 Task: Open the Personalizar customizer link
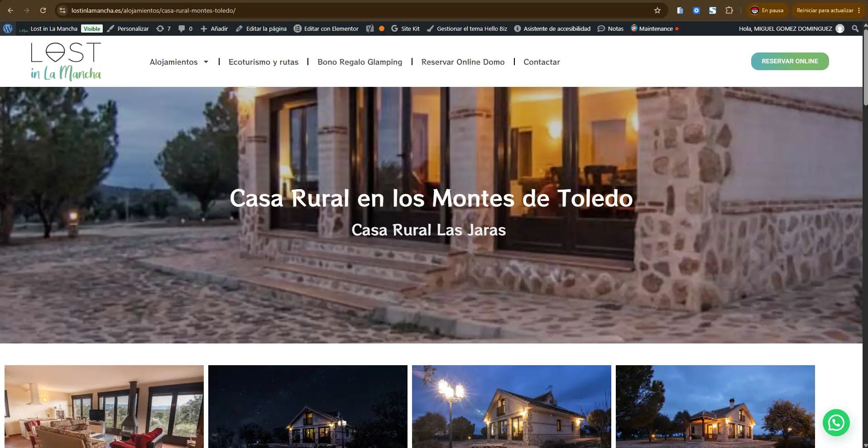(128, 29)
